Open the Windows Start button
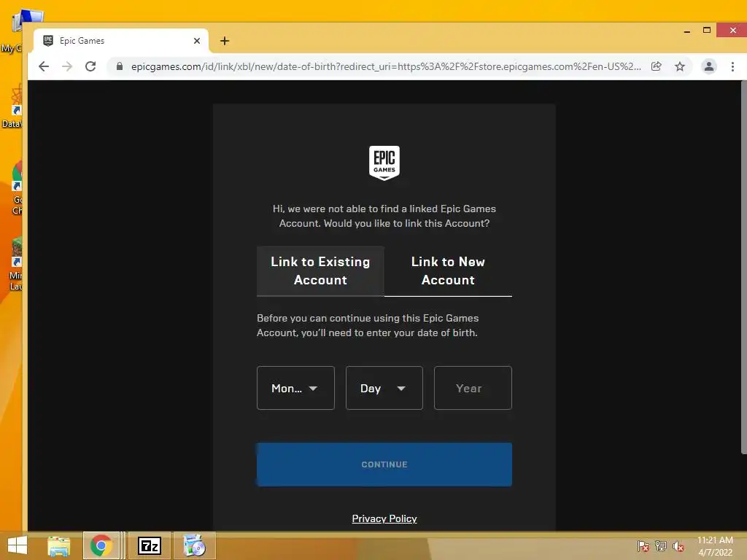This screenshot has height=560, width=747. 18,545
